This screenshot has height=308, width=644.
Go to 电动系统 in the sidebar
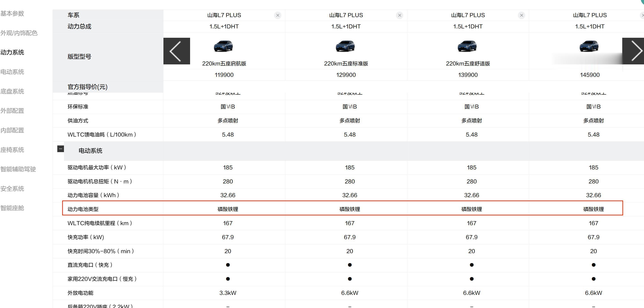click(x=12, y=72)
